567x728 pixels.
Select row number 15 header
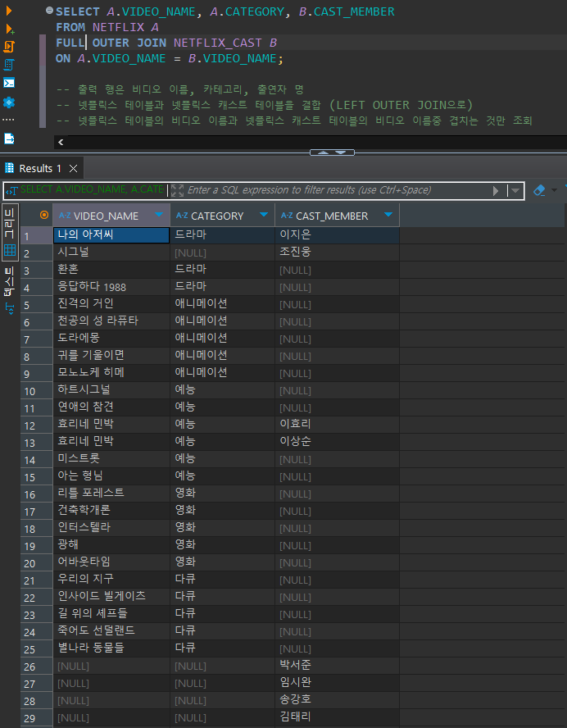click(x=37, y=477)
